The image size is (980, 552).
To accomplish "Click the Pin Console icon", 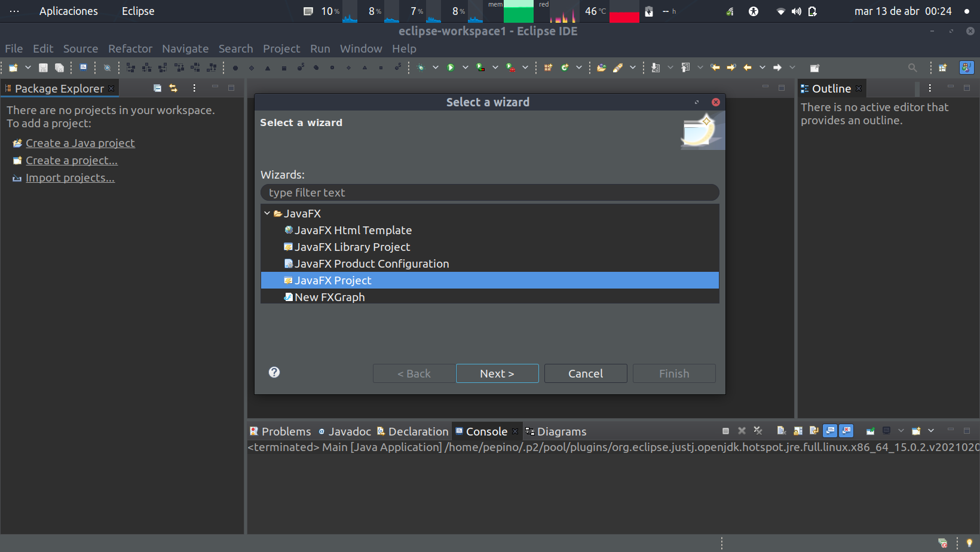I will tap(870, 431).
